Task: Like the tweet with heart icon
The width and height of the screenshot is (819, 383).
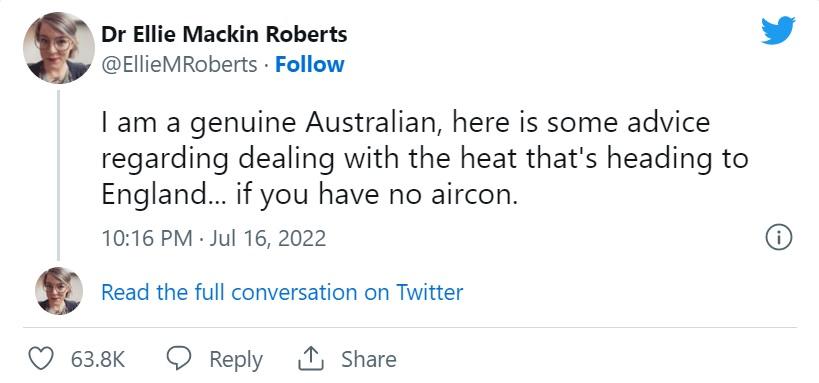Action: click(41, 359)
